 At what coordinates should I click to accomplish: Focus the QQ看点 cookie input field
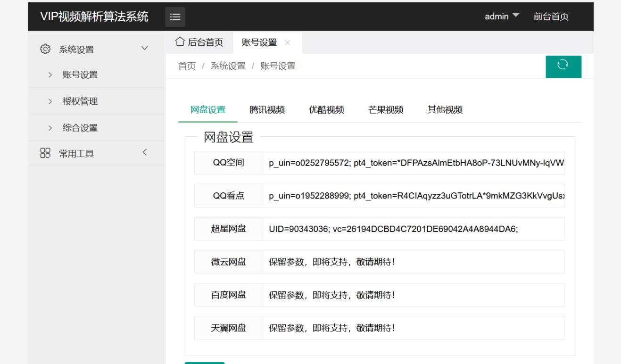pyautogui.click(x=414, y=196)
